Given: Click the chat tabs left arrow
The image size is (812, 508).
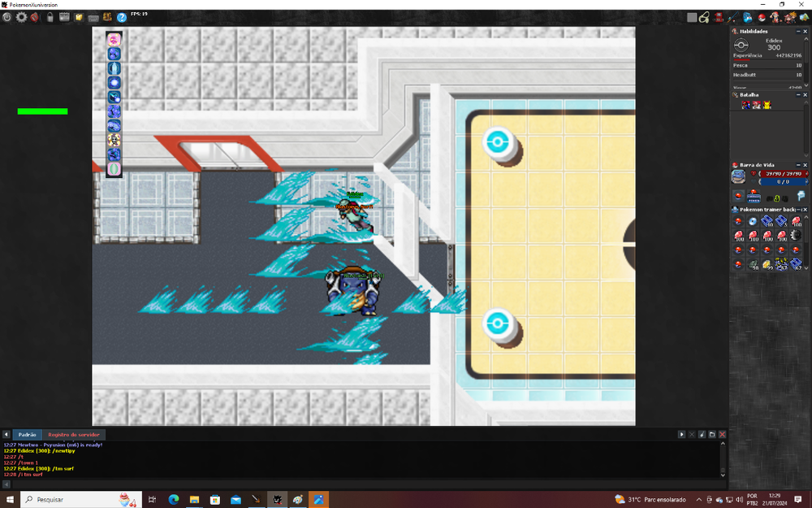Looking at the screenshot, I should tap(6, 435).
